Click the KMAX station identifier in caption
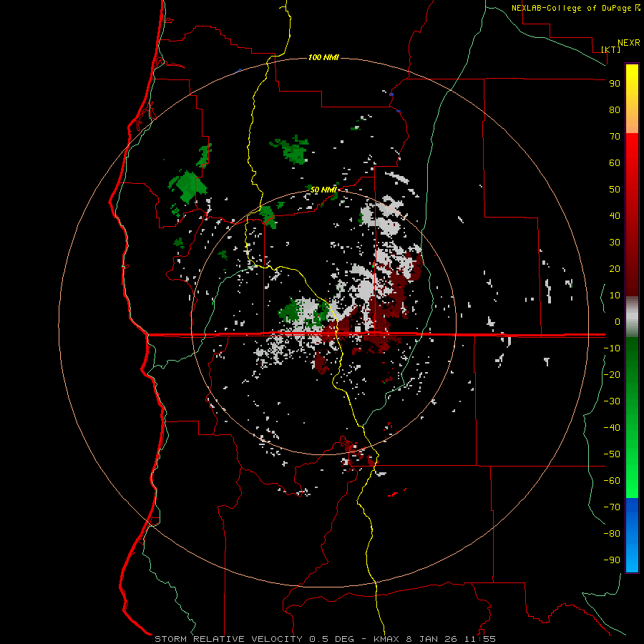 tap(387, 639)
